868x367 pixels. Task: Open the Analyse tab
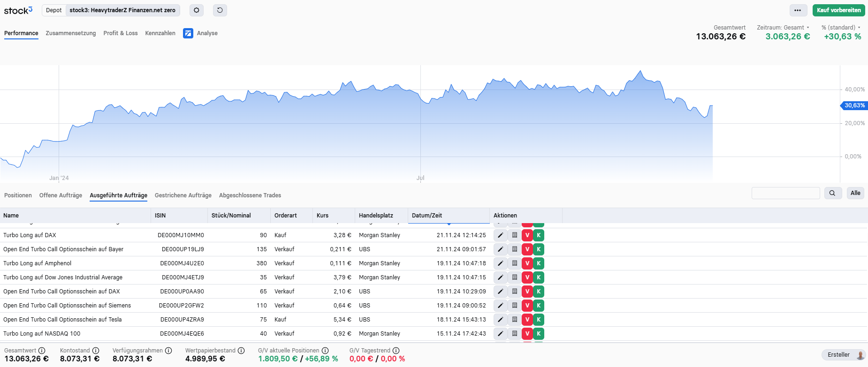click(x=207, y=33)
